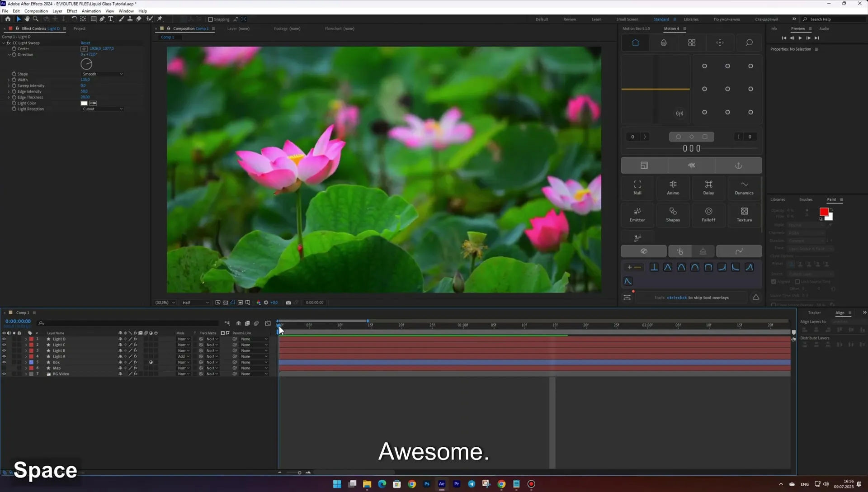Switch to the Project tab

pos(80,28)
